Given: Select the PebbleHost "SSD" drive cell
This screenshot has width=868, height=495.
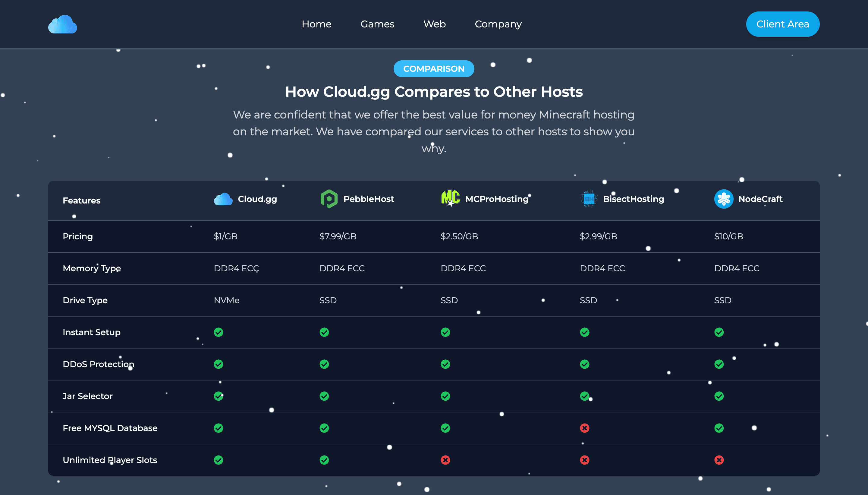Looking at the screenshot, I should (x=328, y=300).
